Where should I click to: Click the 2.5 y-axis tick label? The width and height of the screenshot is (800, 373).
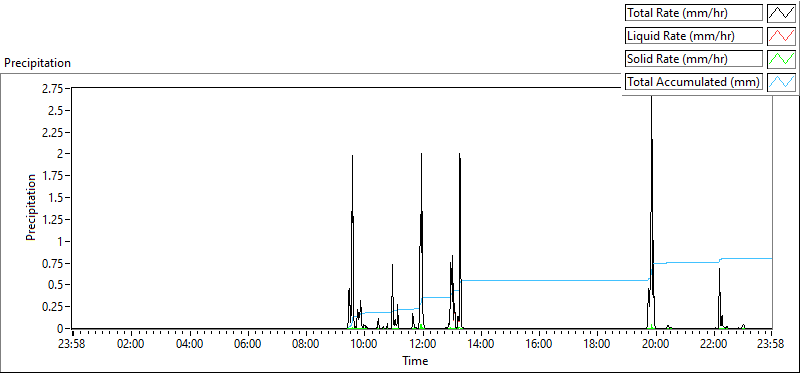click(x=56, y=110)
